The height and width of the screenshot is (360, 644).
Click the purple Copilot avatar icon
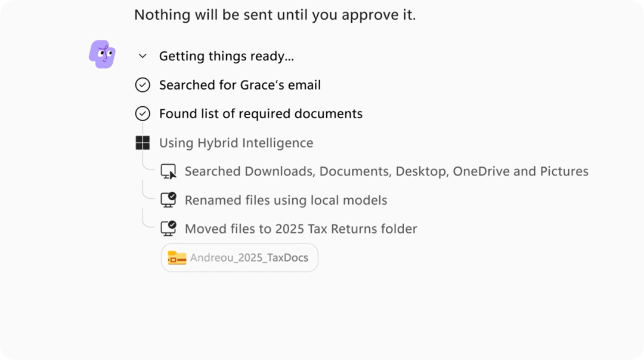pos(103,54)
